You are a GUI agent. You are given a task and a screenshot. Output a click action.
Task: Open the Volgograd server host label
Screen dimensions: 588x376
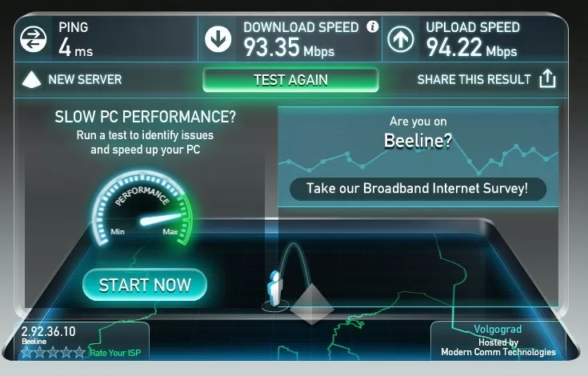point(498,329)
